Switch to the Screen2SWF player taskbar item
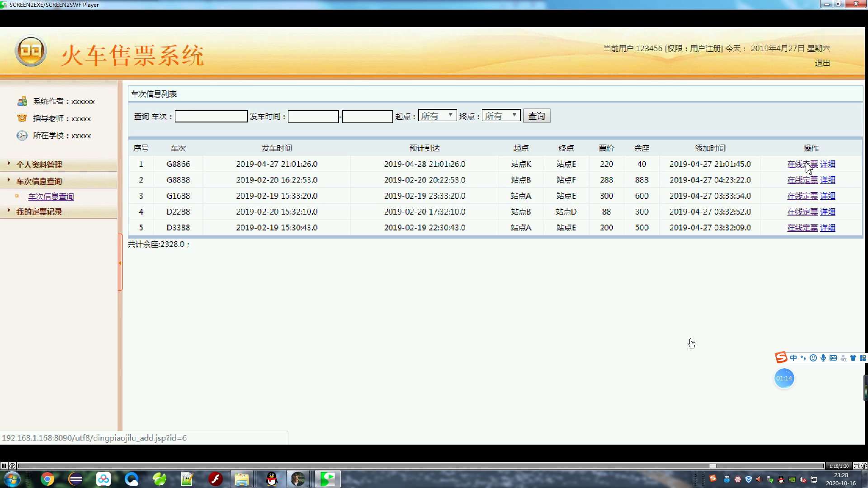This screenshot has width=868, height=488. click(327, 479)
